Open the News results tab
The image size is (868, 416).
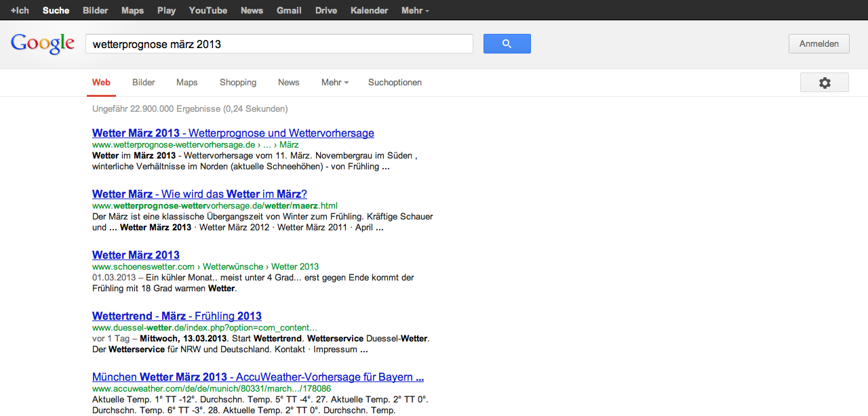[x=288, y=83]
